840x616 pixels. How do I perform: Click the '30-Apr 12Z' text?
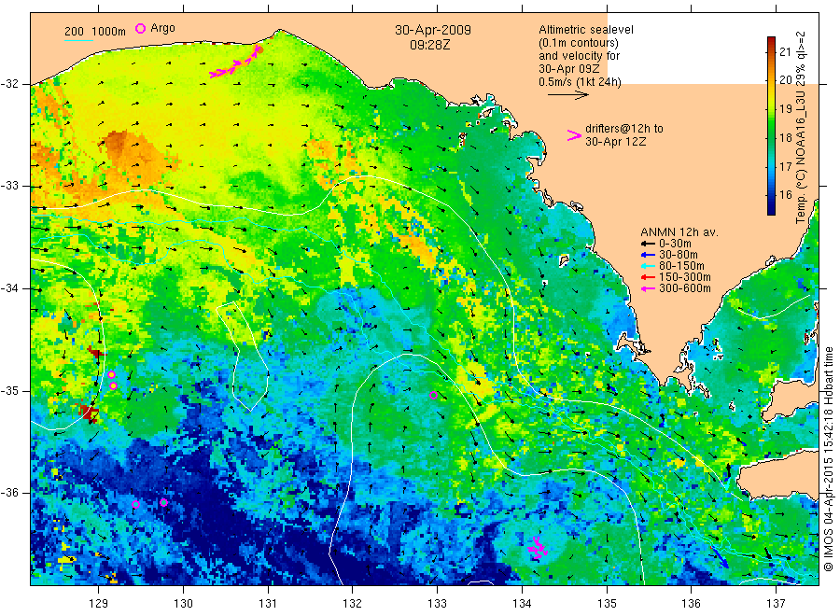[x=616, y=142]
